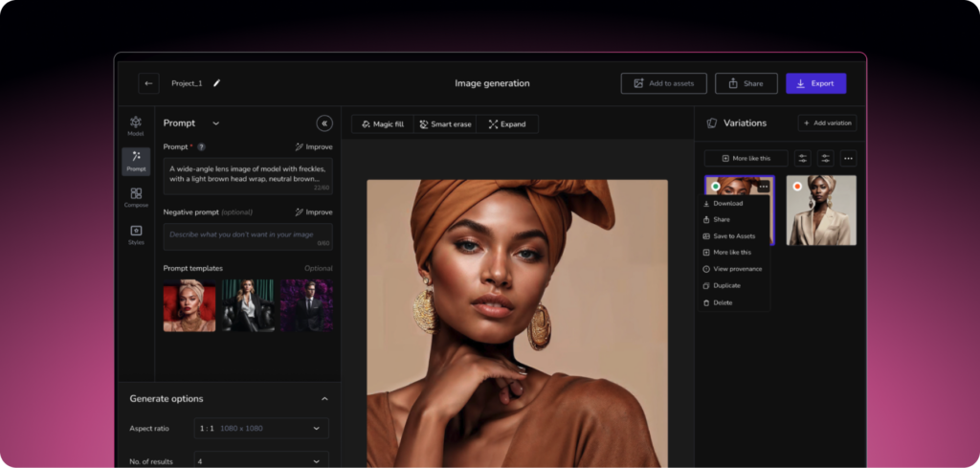
Task: Expand the Prompt header dropdown chevron
Action: 215,123
